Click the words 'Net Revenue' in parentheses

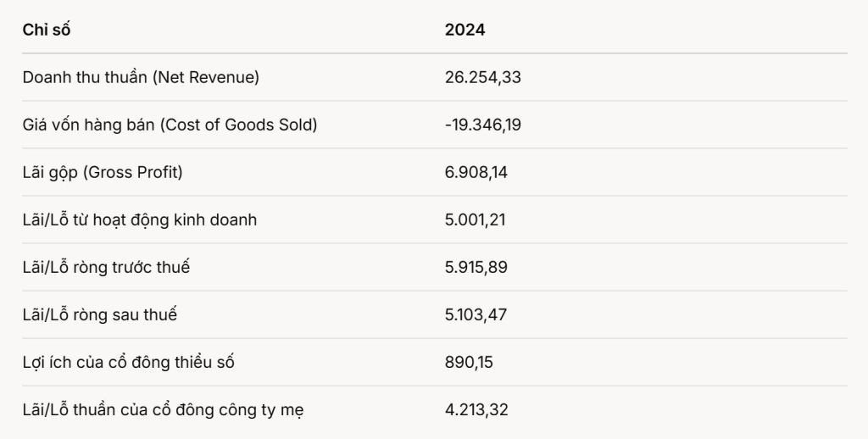click(206, 77)
